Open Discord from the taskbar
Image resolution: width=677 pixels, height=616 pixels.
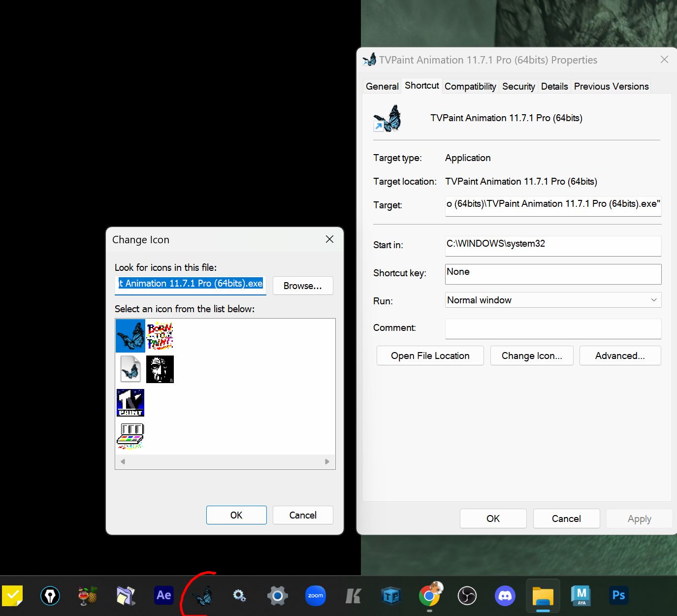coord(505,596)
